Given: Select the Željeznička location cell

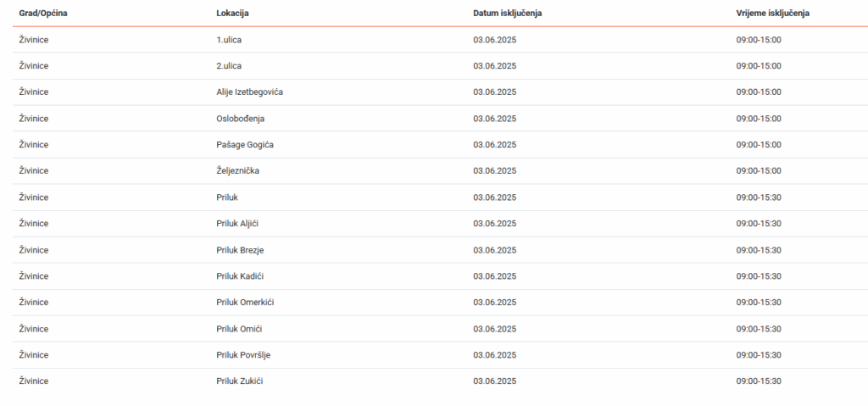Looking at the screenshot, I should pyautogui.click(x=237, y=171).
